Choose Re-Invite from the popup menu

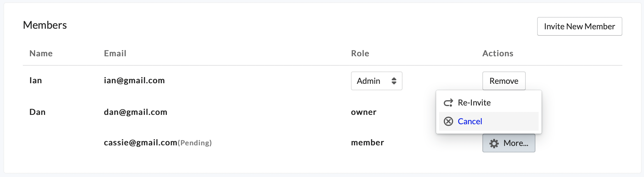[x=474, y=103]
